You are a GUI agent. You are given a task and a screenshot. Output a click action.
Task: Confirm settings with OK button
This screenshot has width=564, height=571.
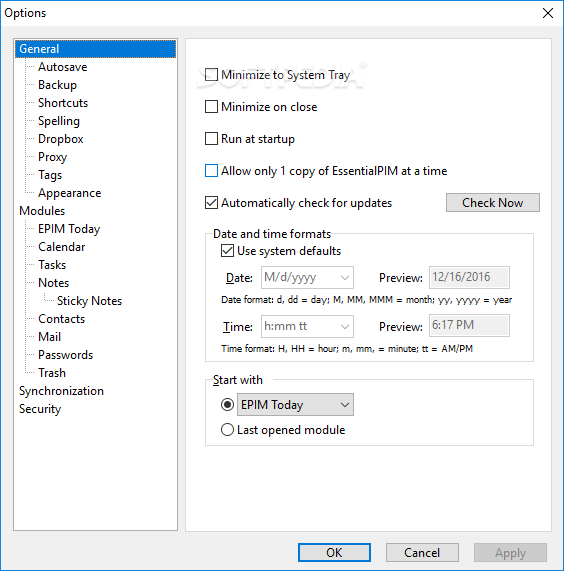point(334,552)
